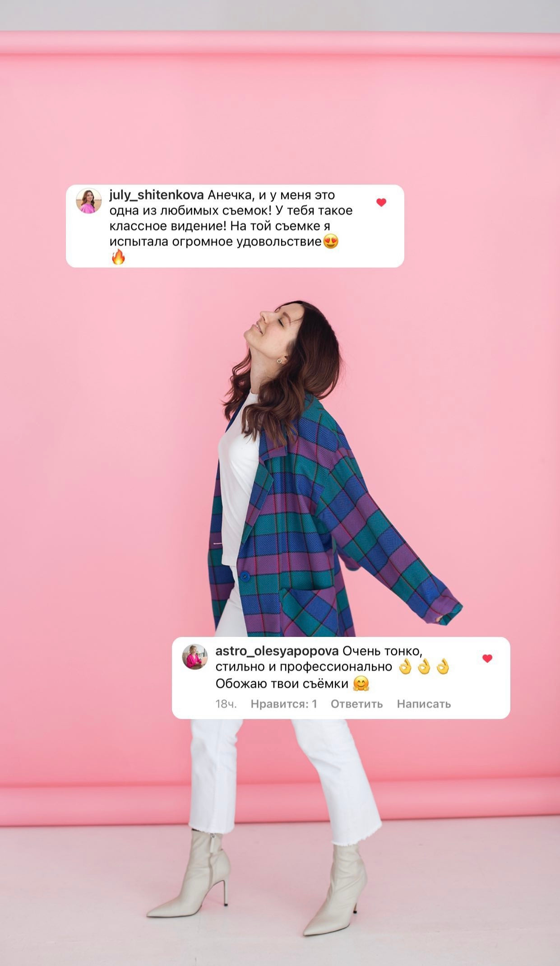View likes via Нравится: 1
The image size is (560, 966).
(284, 704)
